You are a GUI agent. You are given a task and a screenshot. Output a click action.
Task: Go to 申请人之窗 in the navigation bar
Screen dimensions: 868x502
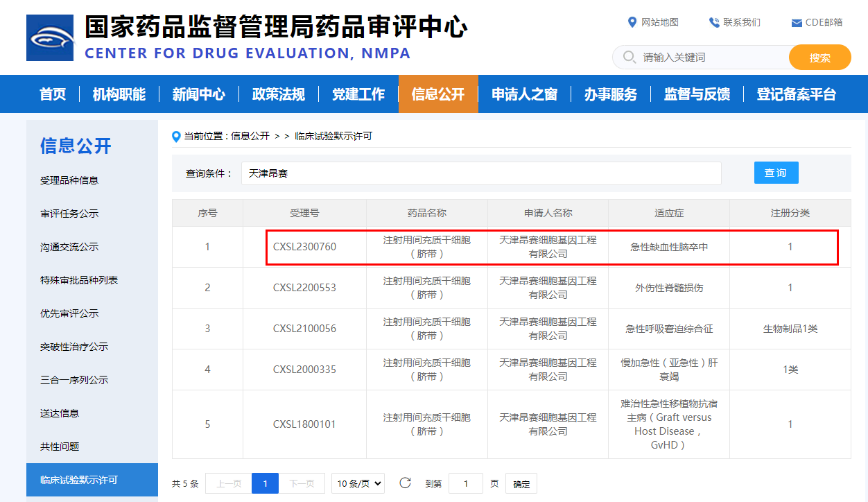click(x=524, y=94)
